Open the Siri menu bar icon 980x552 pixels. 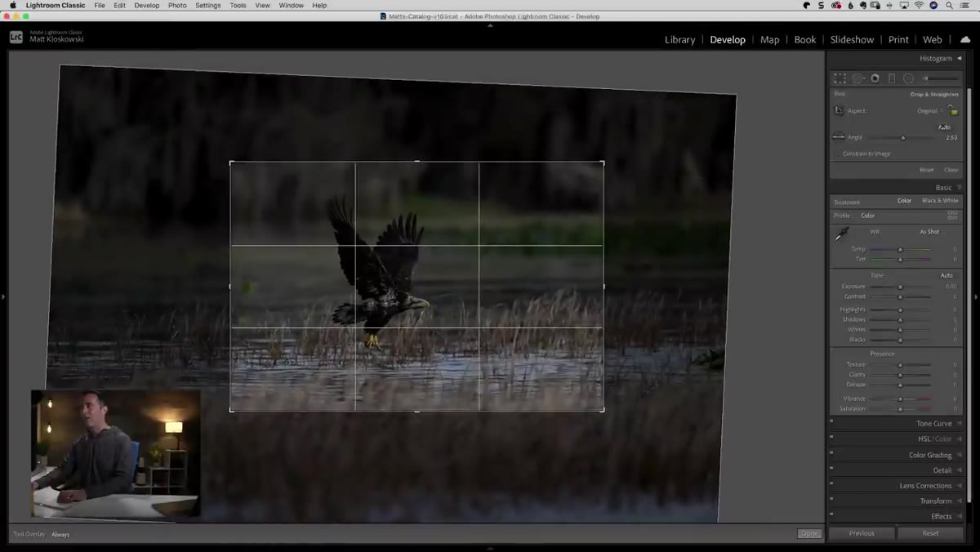(x=933, y=5)
